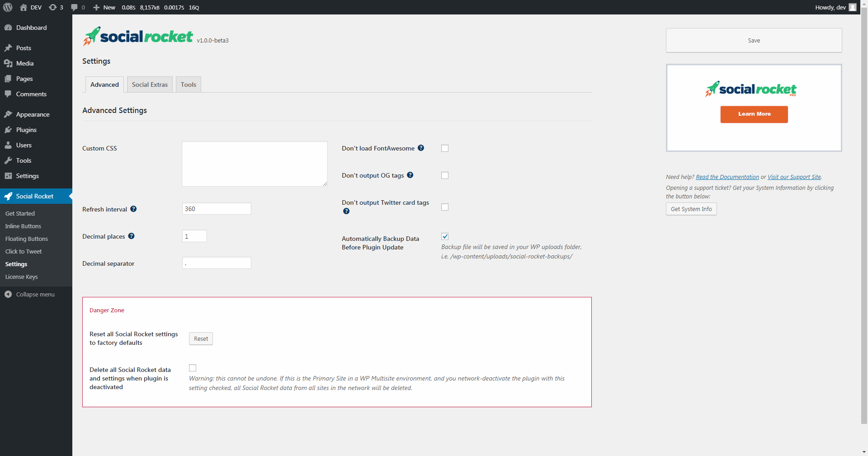
Task: Uncheck Automatically Backup Data Before Plugin Update
Action: click(445, 236)
